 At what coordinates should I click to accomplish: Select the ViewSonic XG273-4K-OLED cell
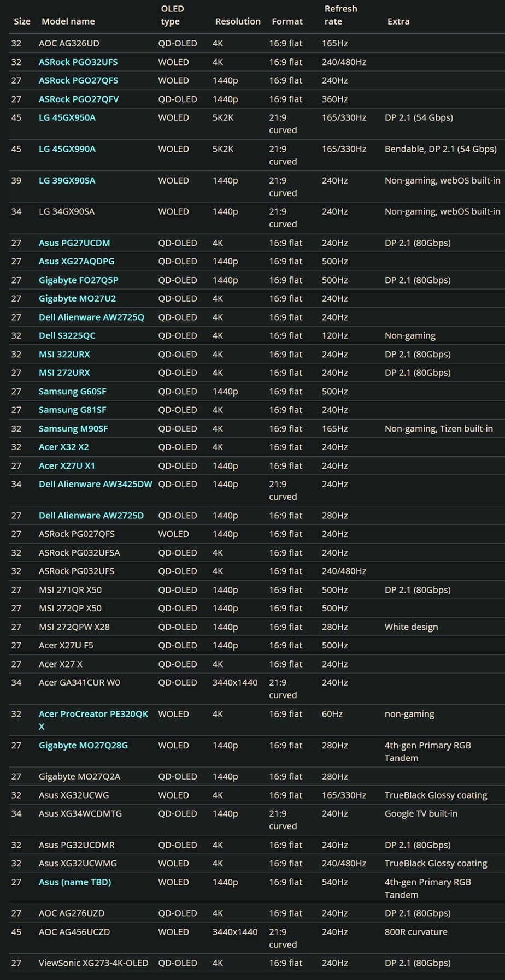click(93, 963)
